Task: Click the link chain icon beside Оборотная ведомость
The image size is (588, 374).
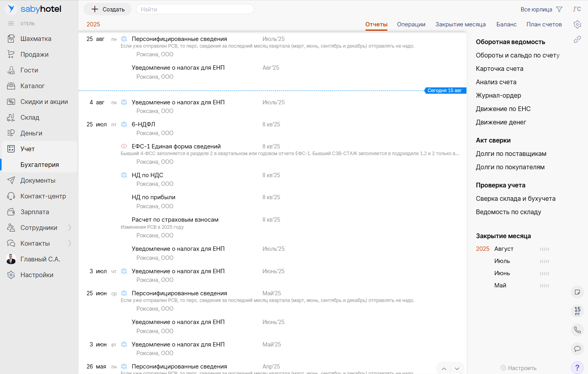Action: pyautogui.click(x=577, y=39)
